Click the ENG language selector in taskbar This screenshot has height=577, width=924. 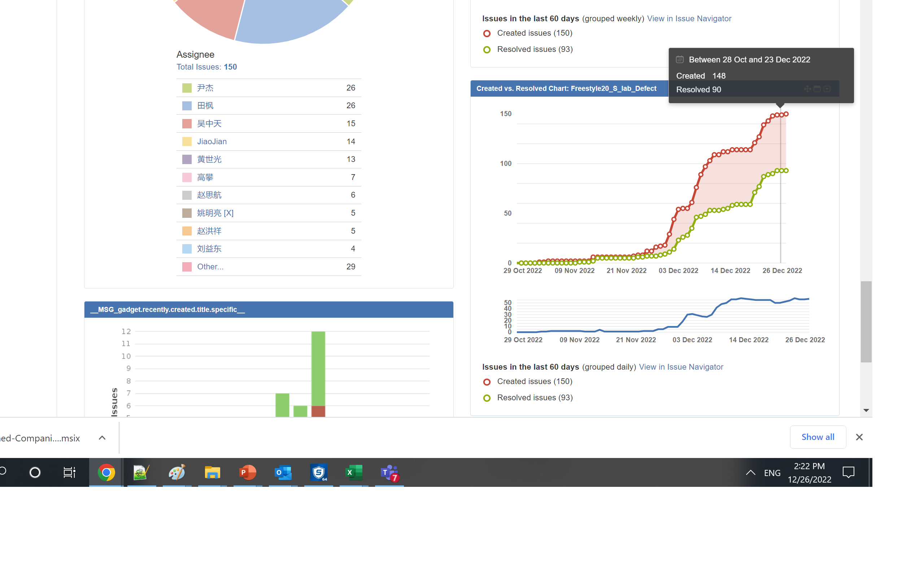772,472
